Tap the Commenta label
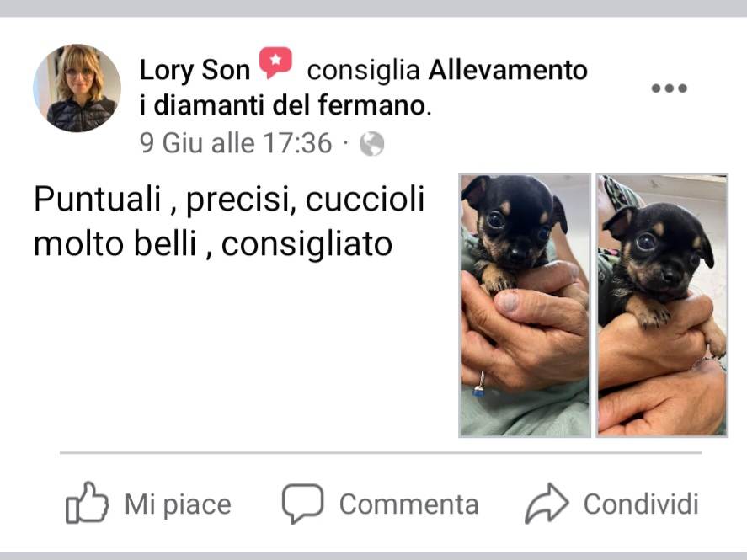Image resolution: width=747 pixels, height=560 pixels. point(408,504)
